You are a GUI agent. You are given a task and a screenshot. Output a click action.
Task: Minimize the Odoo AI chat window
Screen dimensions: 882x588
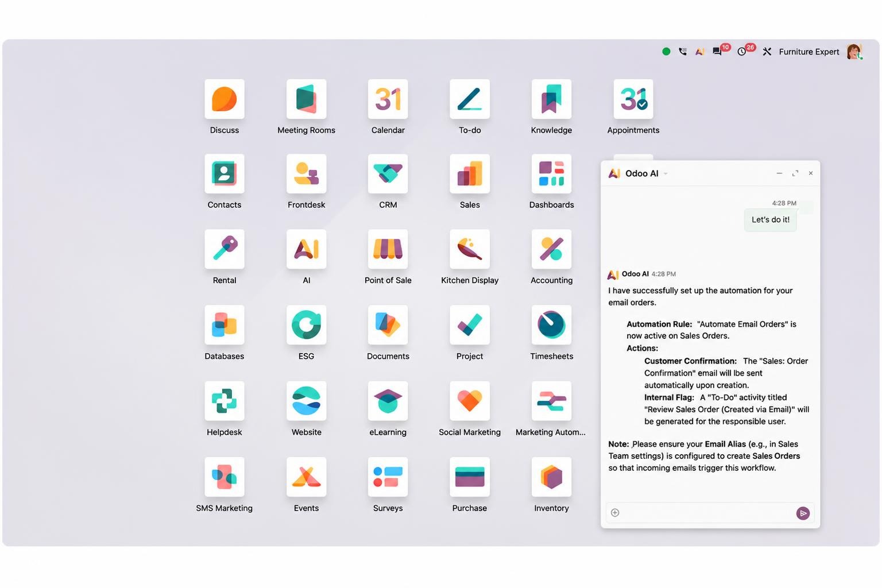(779, 173)
